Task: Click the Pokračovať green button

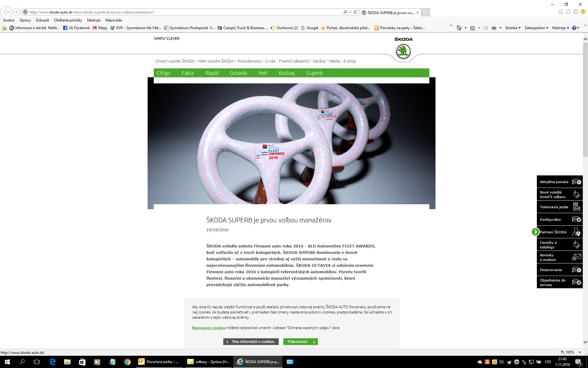Action: pos(300,342)
